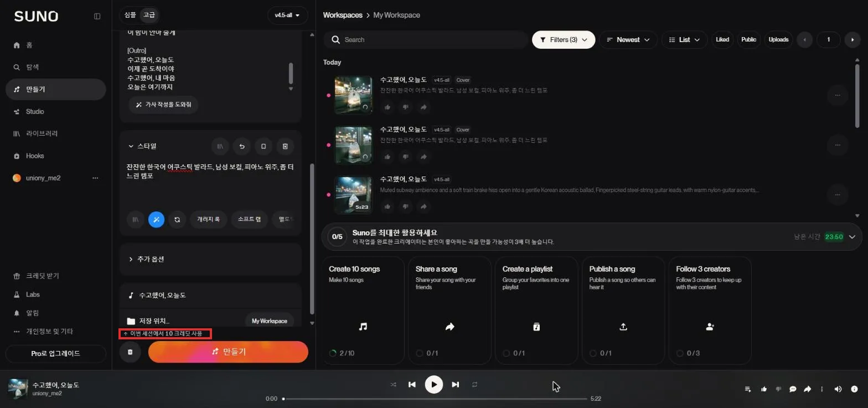Switch to the 심플 mode tab

(x=130, y=15)
